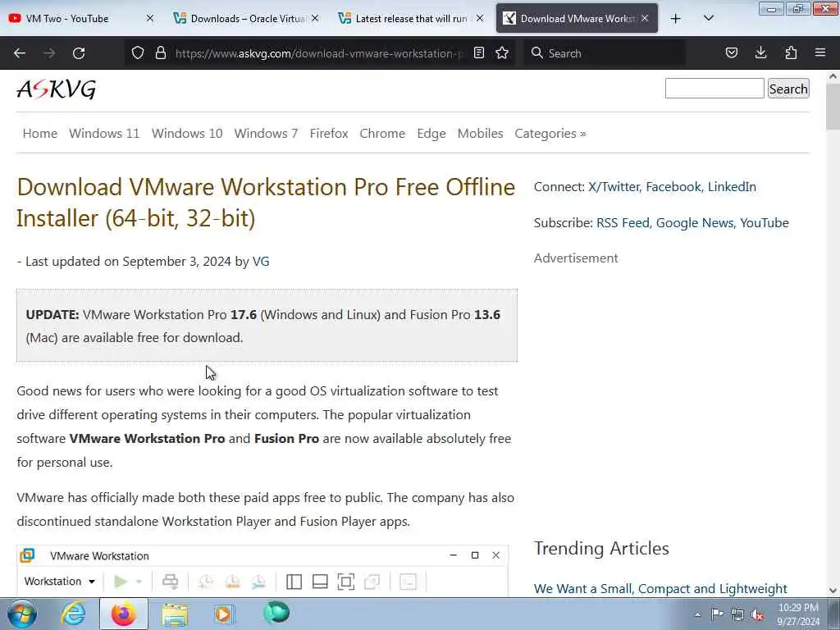Screen dimensions: 840x630
Task: Click the VMware Workstation screenshot thumbnail
Action: (262, 570)
